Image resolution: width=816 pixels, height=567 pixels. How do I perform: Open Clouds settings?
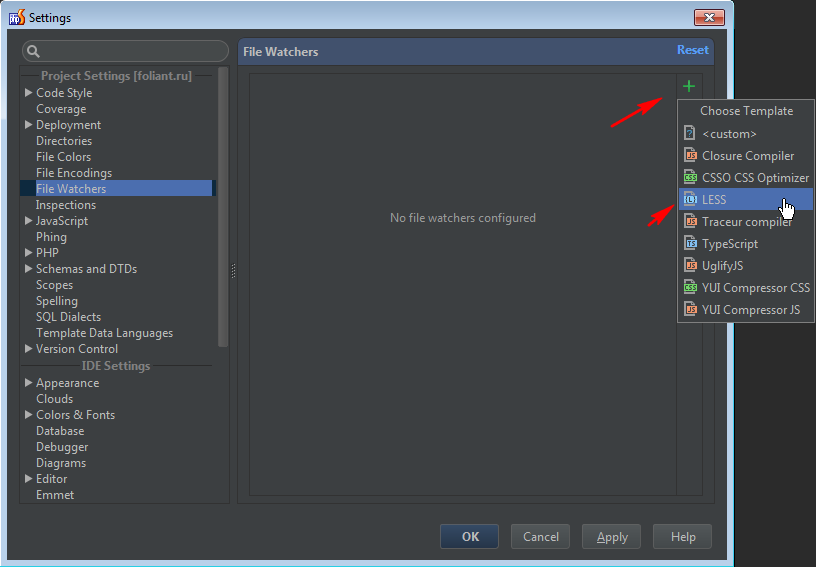[x=54, y=399]
